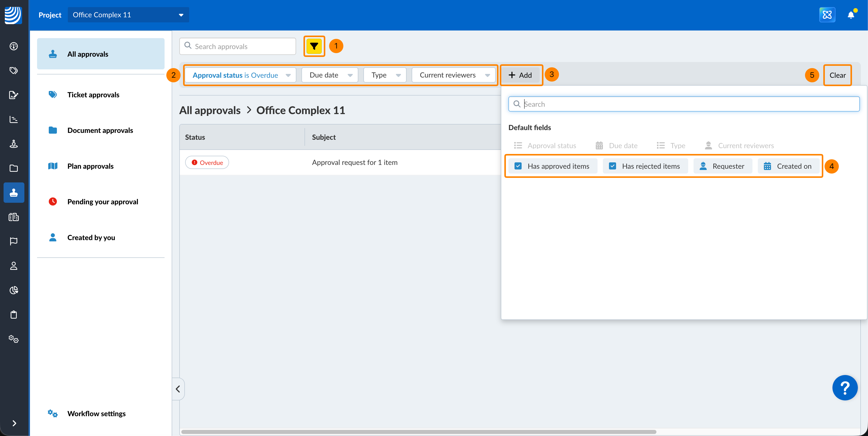Toggle the Has rejected items checkbox
Image resolution: width=868 pixels, height=436 pixels.
(x=612, y=166)
